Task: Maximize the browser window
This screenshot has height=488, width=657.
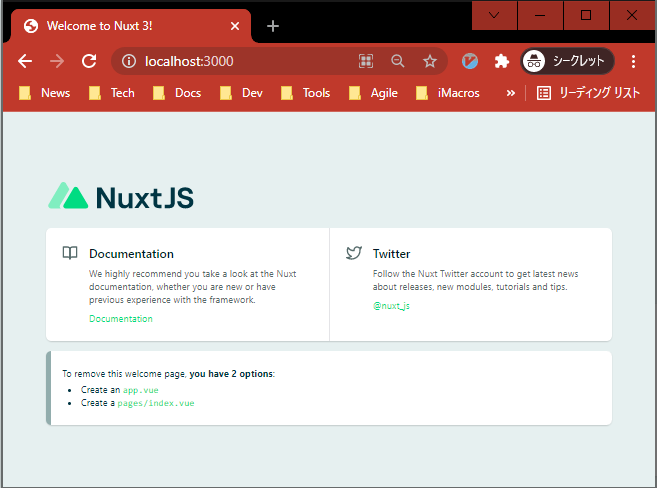Action: 586,15
